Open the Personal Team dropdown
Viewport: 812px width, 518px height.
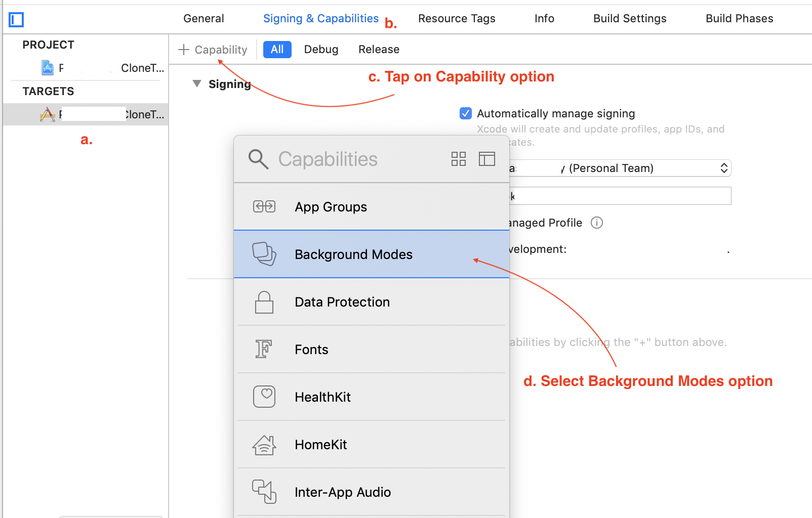(620, 168)
